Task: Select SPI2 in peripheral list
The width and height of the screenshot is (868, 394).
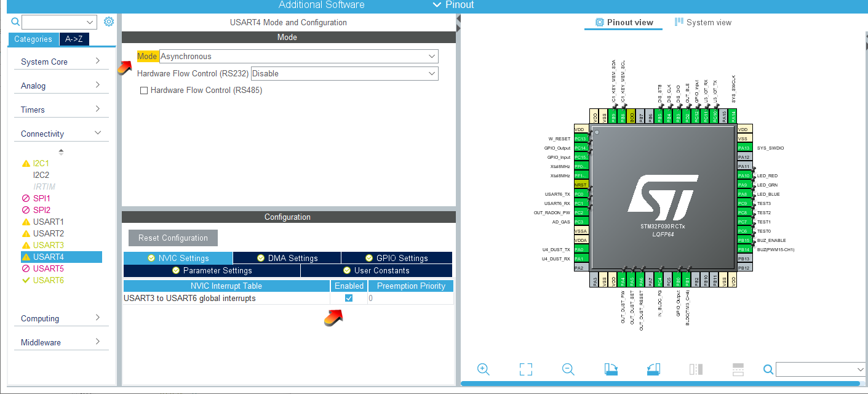Action: 41,210
